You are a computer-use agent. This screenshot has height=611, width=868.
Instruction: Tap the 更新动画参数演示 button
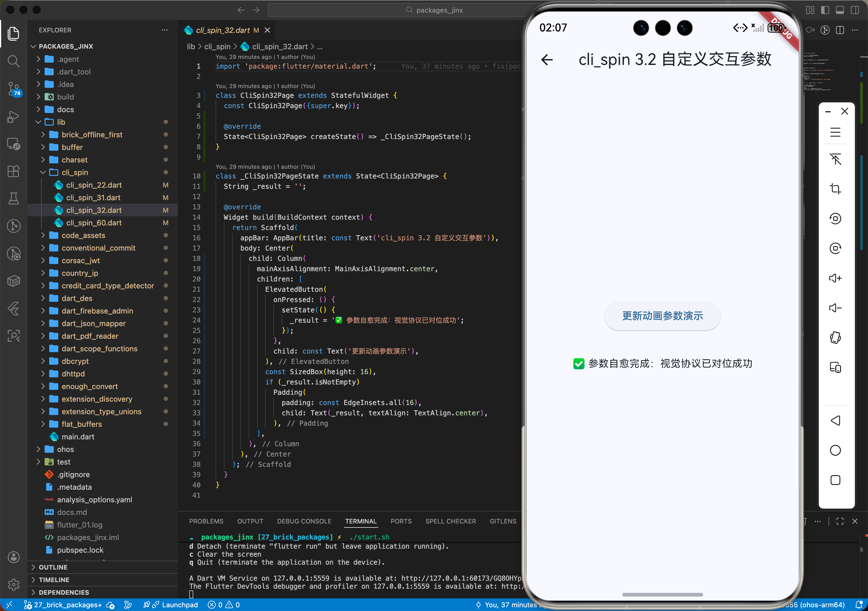click(x=662, y=316)
